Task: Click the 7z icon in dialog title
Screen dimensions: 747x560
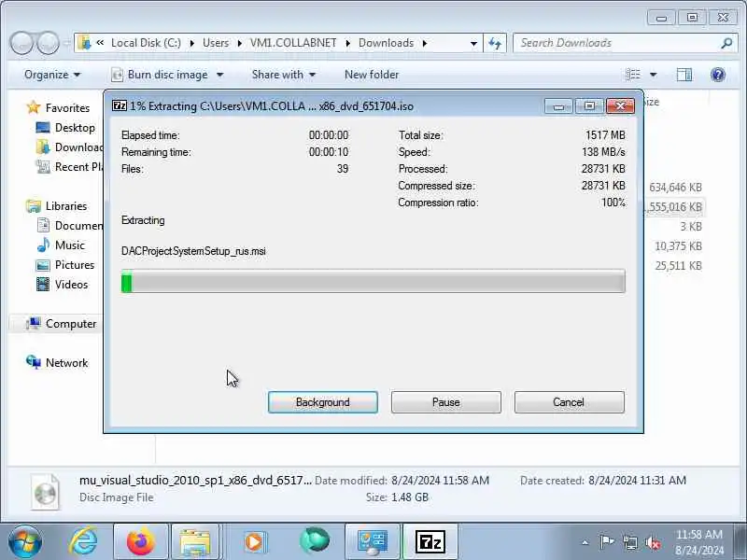Action: click(x=120, y=105)
